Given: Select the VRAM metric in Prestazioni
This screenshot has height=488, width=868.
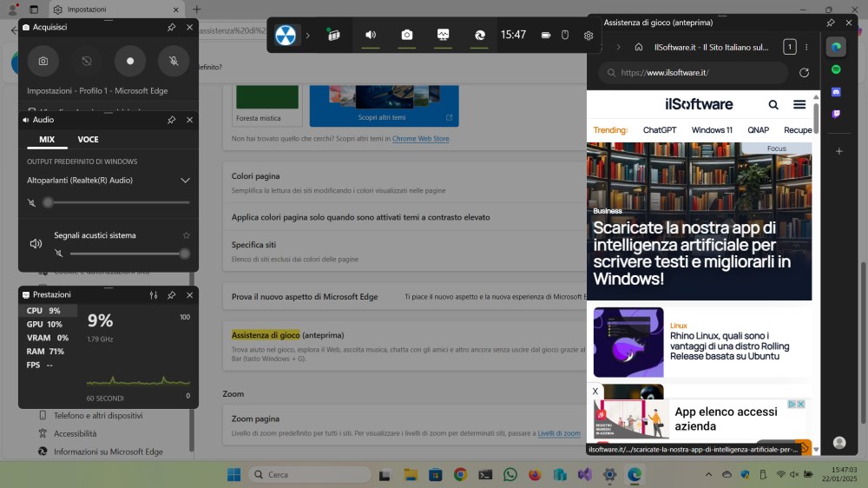Looking at the screenshot, I should [x=48, y=338].
